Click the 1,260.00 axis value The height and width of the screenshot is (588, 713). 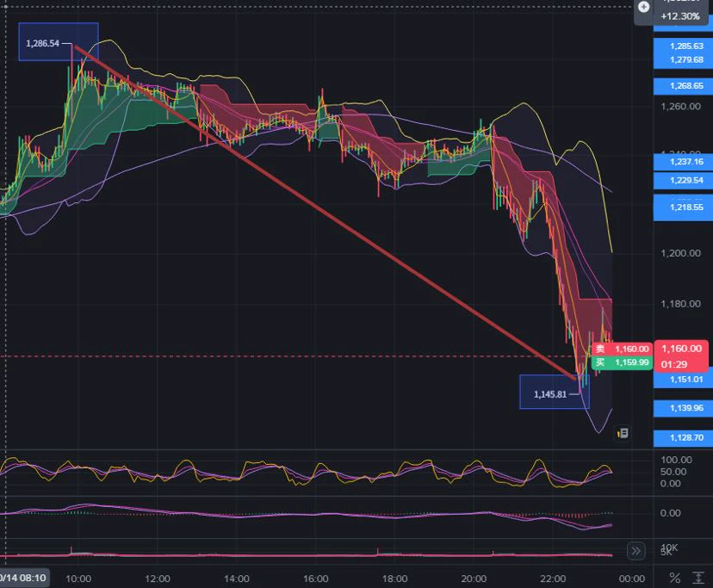[x=680, y=107]
